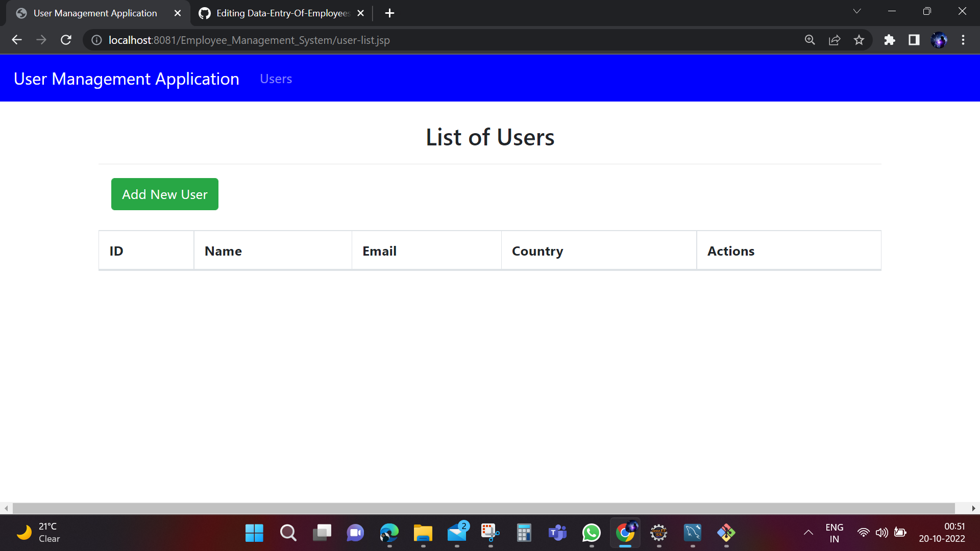Click the Add New User button
Screen dimensions: 980x551
click(x=164, y=194)
